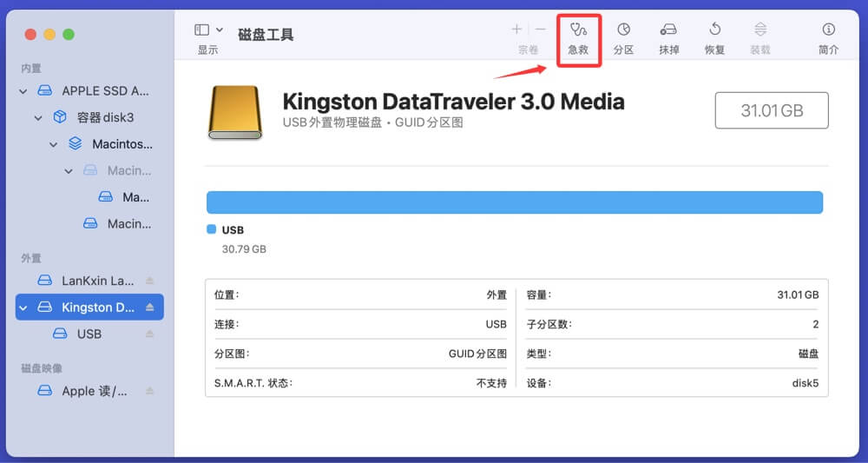Click the 容器 disk3 cube icon
Image resolution: width=868 pixels, height=463 pixels.
60,117
